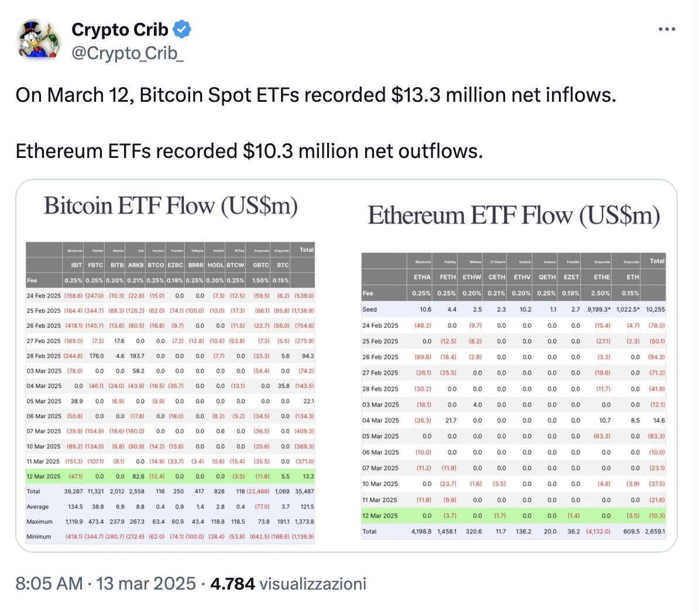Screen dimensions: 700x613
Task: Click the Scrooge McDuck cartoon avatar image
Action: pyautogui.click(x=39, y=40)
